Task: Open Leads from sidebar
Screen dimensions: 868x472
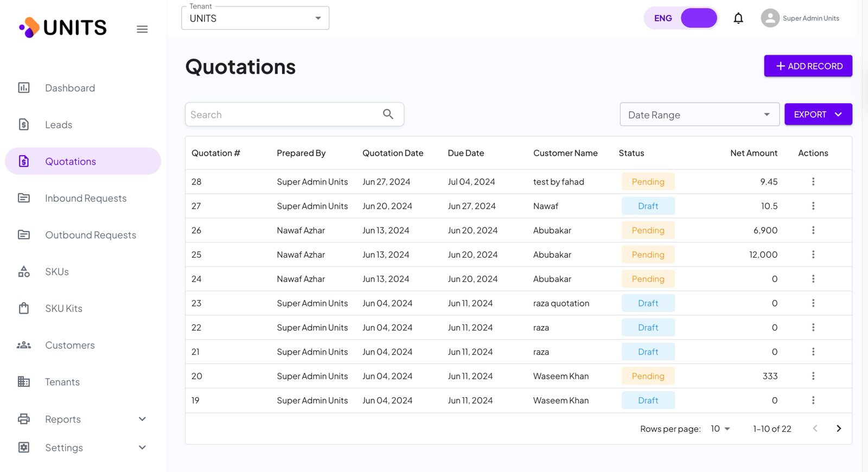Action: pos(83,125)
